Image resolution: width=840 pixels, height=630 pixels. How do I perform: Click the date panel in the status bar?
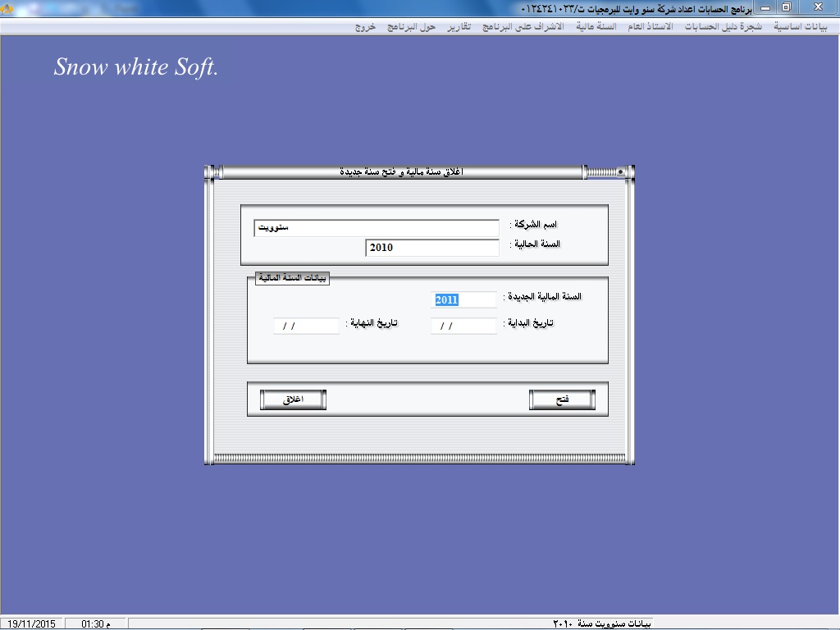32,623
